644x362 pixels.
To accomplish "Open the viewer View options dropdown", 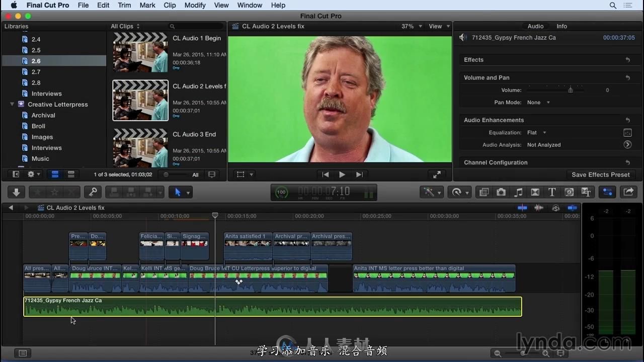I will [439, 26].
